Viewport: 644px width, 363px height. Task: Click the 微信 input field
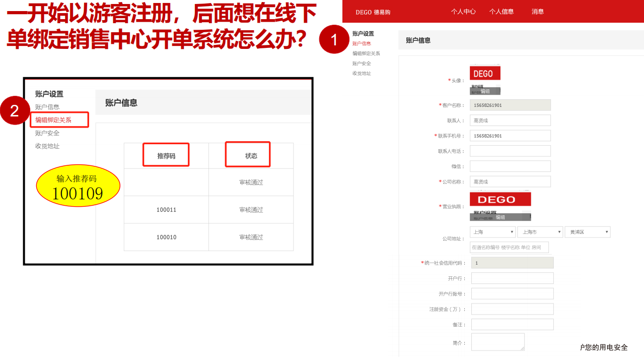coord(510,166)
